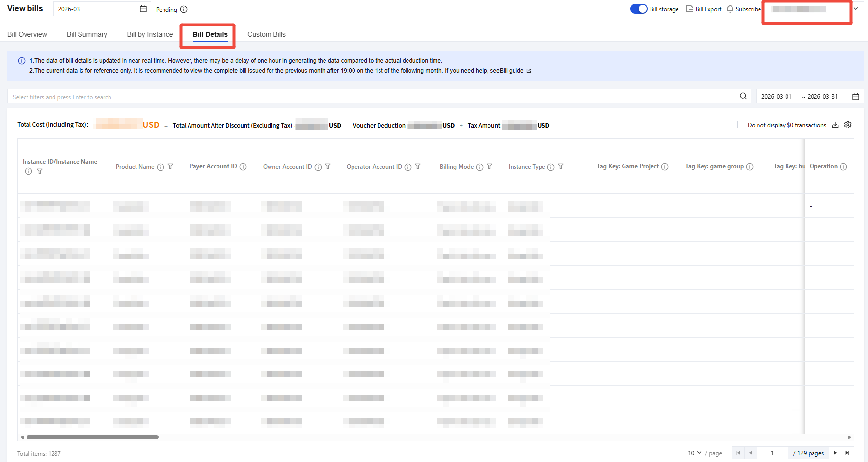Image resolution: width=868 pixels, height=462 pixels.
Task: Open the table column settings gear
Action: pyautogui.click(x=848, y=125)
